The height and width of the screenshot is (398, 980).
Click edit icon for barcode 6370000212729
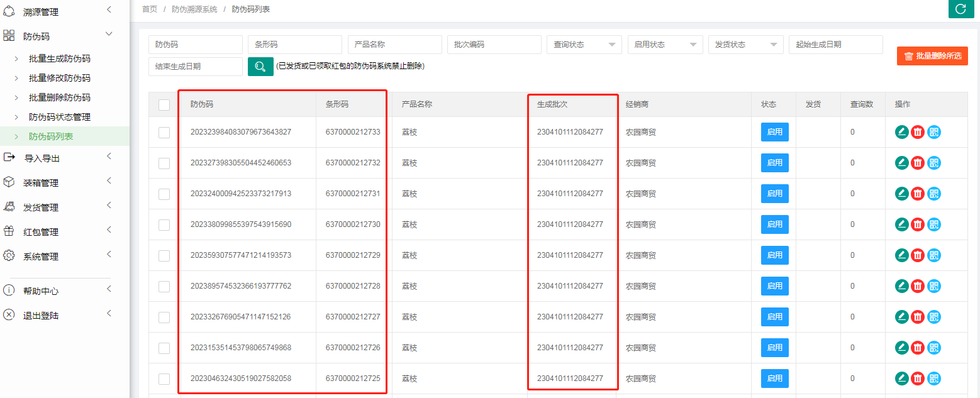[x=901, y=255]
